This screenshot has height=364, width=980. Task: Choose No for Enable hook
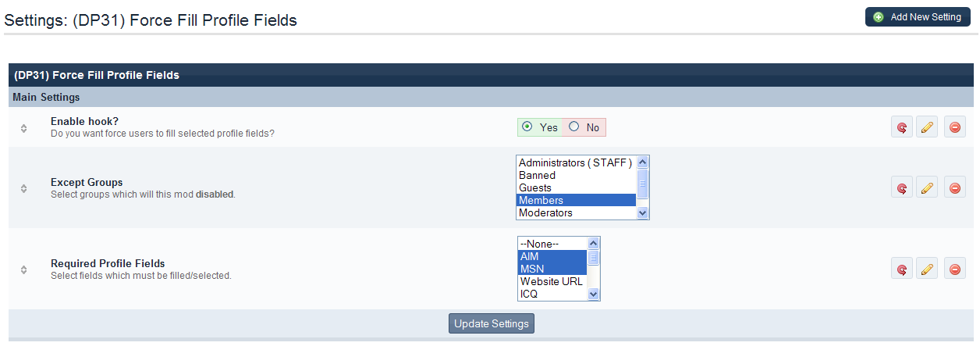pos(574,127)
